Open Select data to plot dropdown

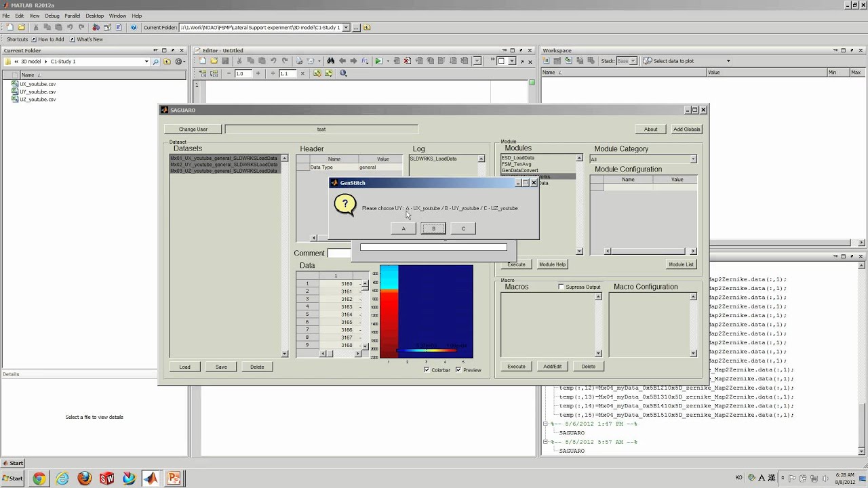click(x=728, y=61)
